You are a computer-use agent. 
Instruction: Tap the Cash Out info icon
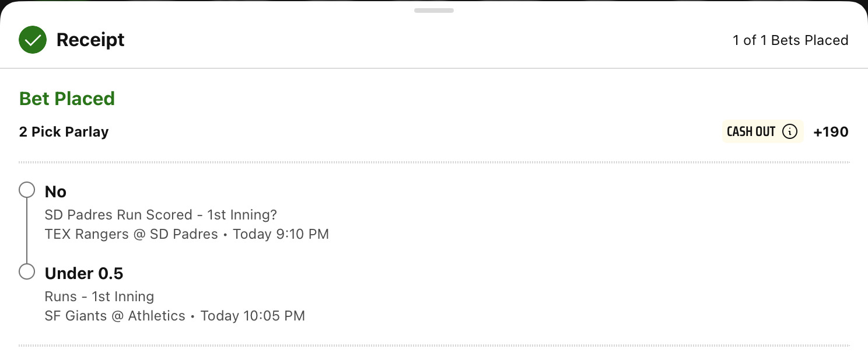click(789, 132)
